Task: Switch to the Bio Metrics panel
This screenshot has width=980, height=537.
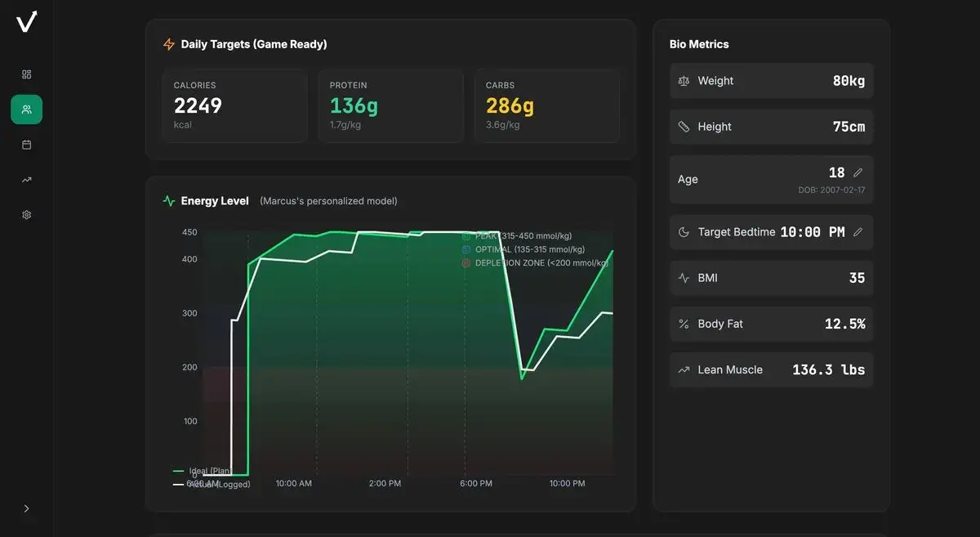Action: [697, 44]
